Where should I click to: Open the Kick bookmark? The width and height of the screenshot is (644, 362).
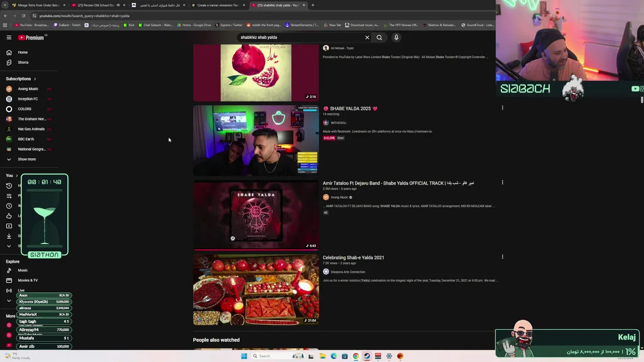129,25
